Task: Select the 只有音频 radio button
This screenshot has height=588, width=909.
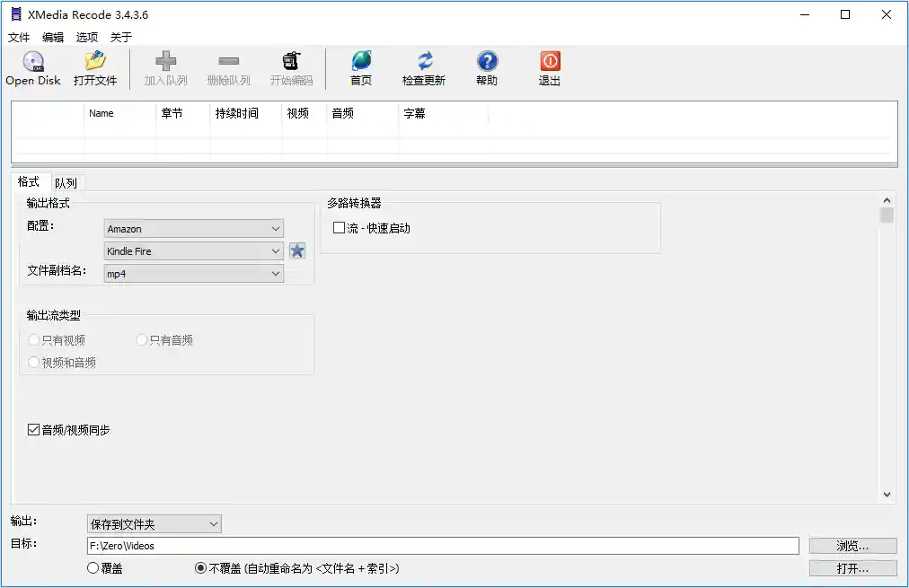Action: pos(141,340)
